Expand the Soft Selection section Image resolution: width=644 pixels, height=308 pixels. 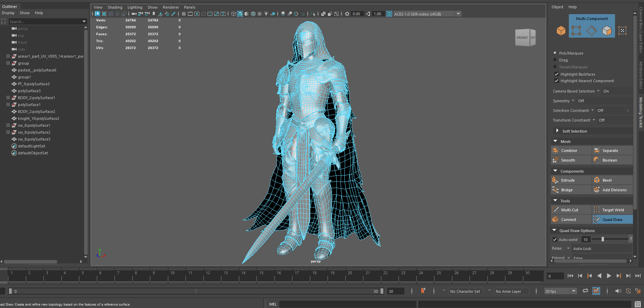click(x=557, y=131)
